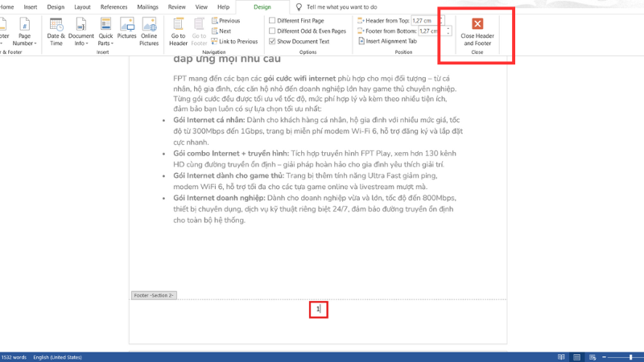The image size is (644, 362).
Task: Click the Pictures icon
Action: pyautogui.click(x=126, y=31)
